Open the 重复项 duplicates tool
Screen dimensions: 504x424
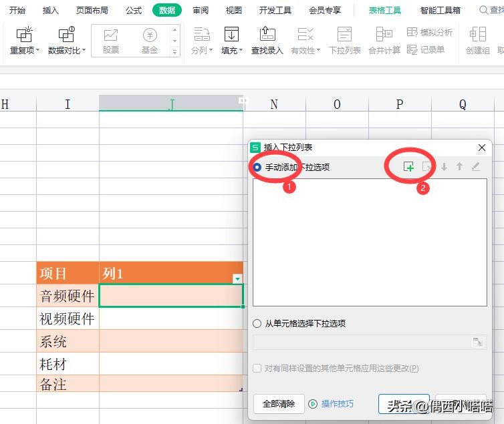[25, 41]
